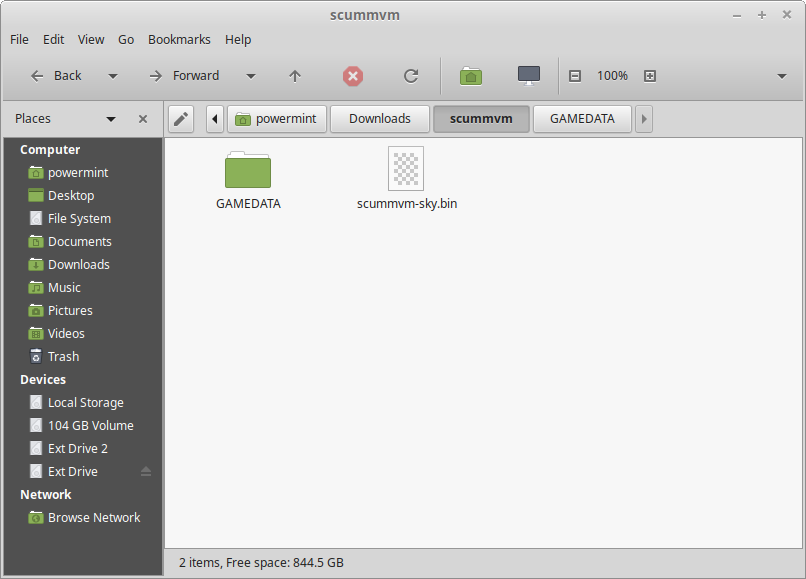The width and height of the screenshot is (806, 579).
Task: Open Browse Network in the sidebar
Action: pos(83,518)
